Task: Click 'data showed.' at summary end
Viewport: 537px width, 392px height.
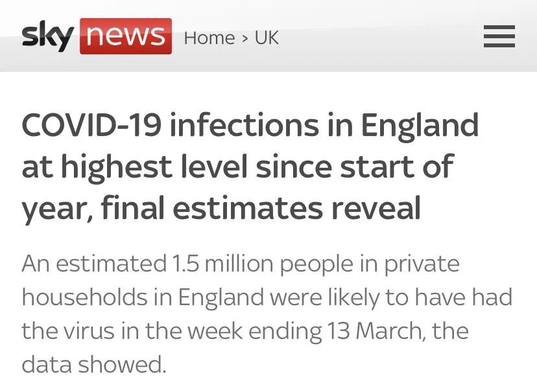Action: click(94, 364)
